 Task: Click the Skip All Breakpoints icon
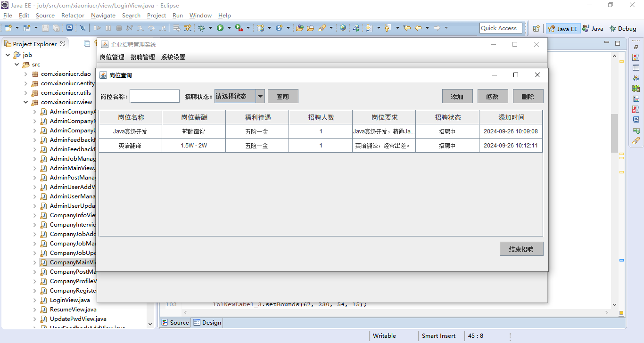click(83, 28)
